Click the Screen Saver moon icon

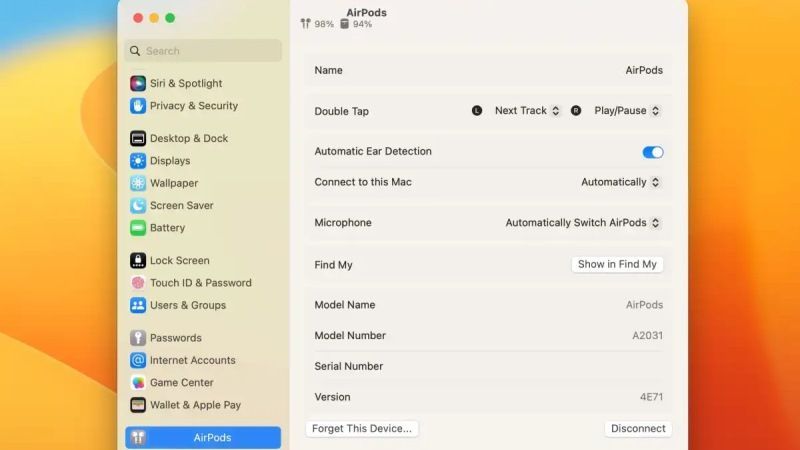(138, 206)
